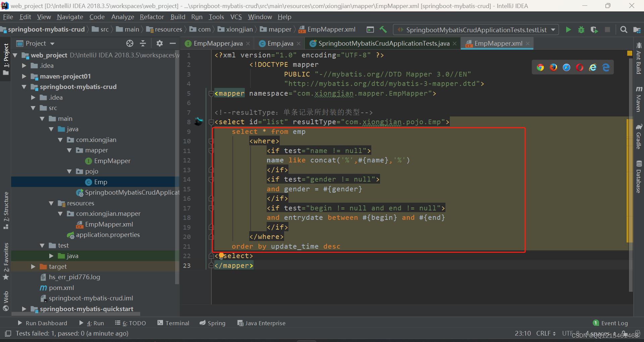Open preview in Internet Explorer
This screenshot has height=342, width=644.
coord(593,67)
